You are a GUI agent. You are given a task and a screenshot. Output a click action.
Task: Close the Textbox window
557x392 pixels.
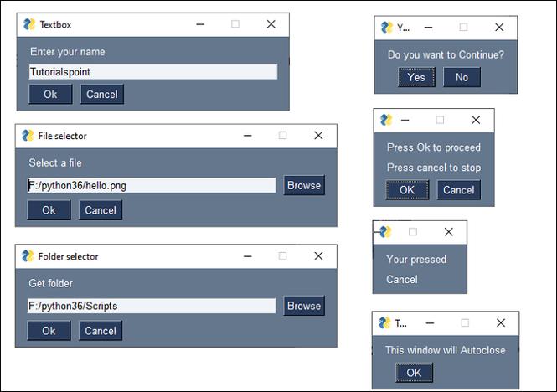pyautogui.click(x=271, y=24)
